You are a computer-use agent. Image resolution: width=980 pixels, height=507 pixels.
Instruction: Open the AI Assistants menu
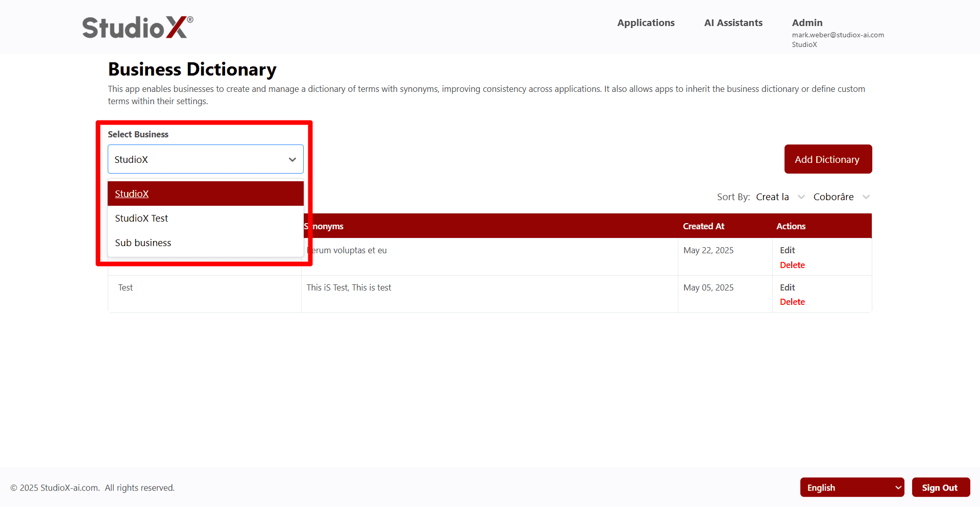733,22
